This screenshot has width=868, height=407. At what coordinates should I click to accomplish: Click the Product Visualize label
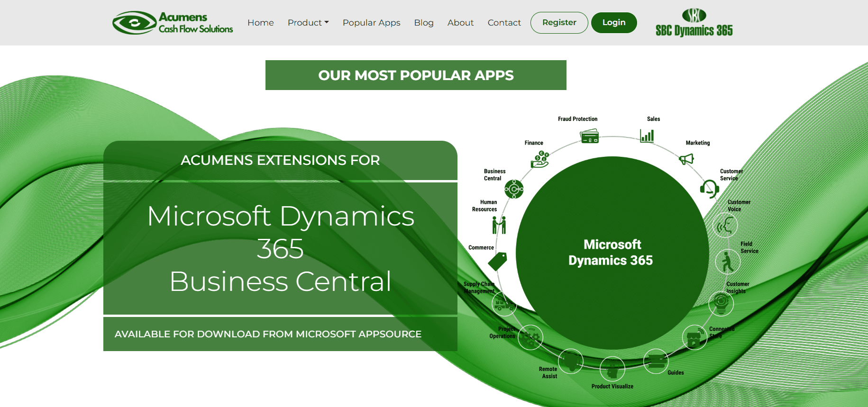coord(612,386)
